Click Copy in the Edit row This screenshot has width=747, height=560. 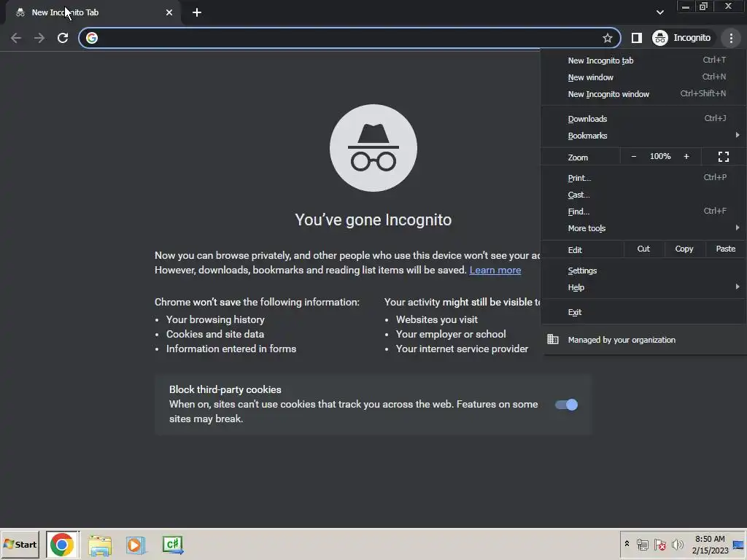tap(684, 249)
